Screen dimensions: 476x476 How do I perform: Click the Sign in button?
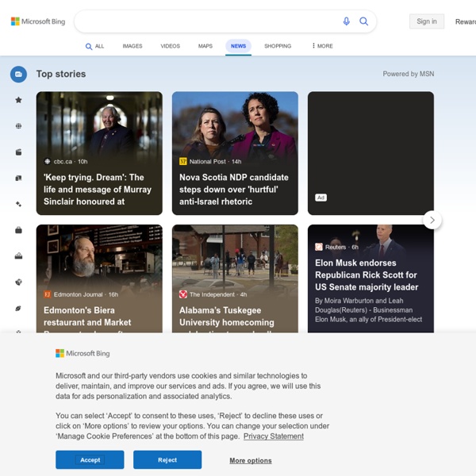pos(427,21)
